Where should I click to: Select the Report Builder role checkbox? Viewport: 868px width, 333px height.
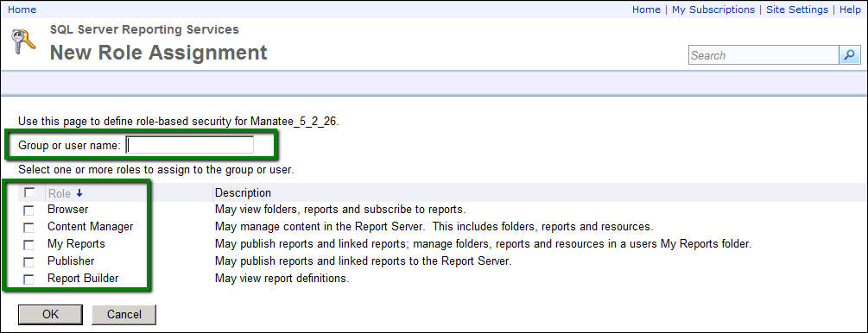click(29, 280)
